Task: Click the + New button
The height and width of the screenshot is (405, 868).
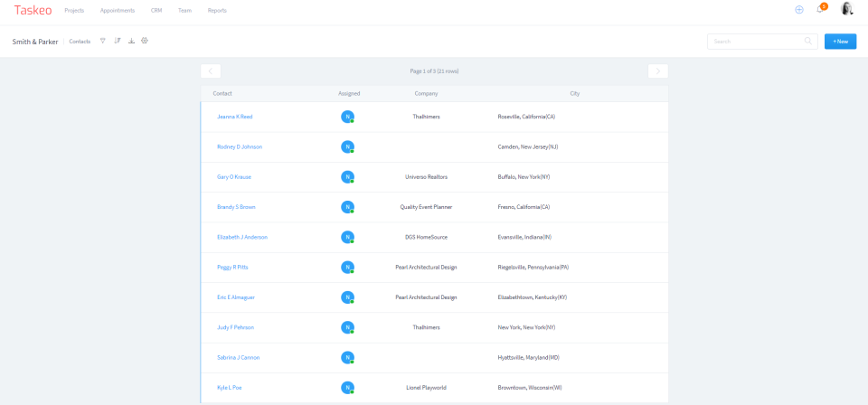Action: [x=840, y=42]
